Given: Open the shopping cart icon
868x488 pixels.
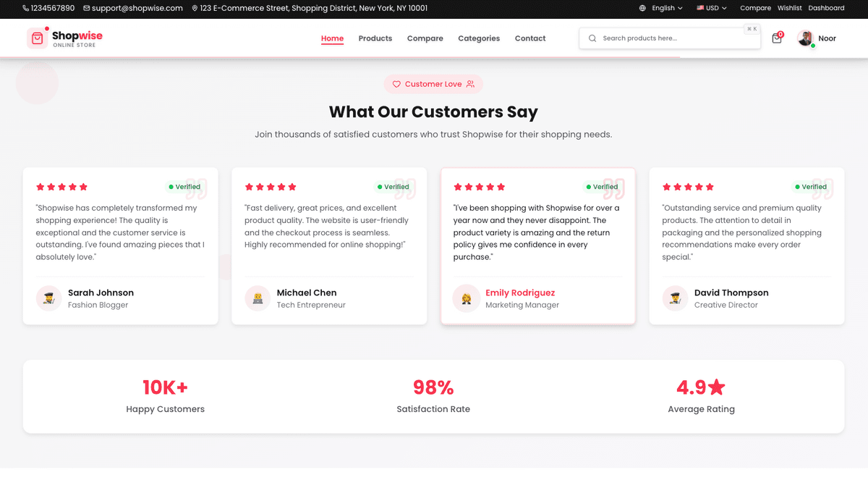Looking at the screenshot, I should [777, 38].
